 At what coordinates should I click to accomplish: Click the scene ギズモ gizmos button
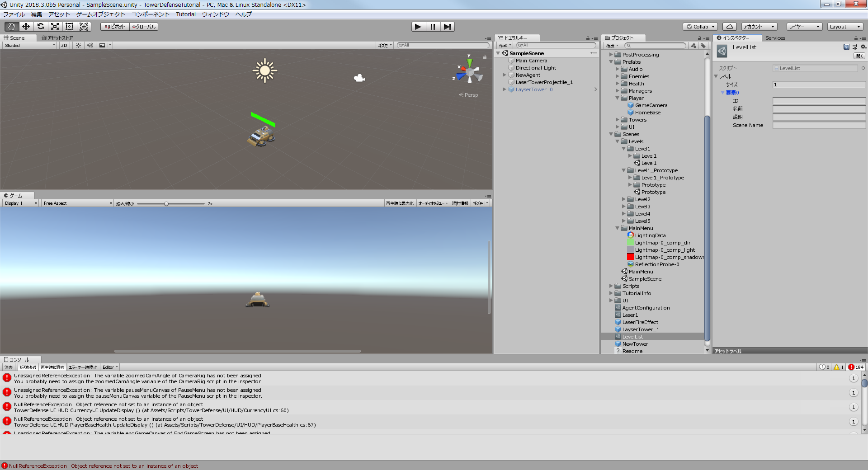click(385, 45)
